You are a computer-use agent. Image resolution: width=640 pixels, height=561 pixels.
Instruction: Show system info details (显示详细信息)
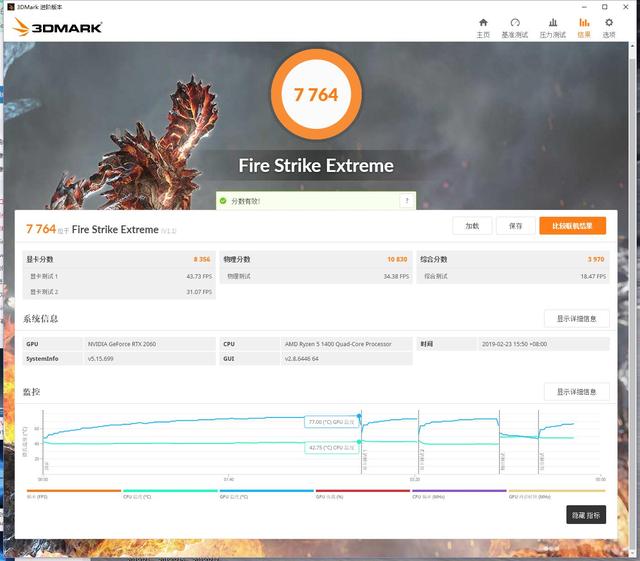[576, 318]
